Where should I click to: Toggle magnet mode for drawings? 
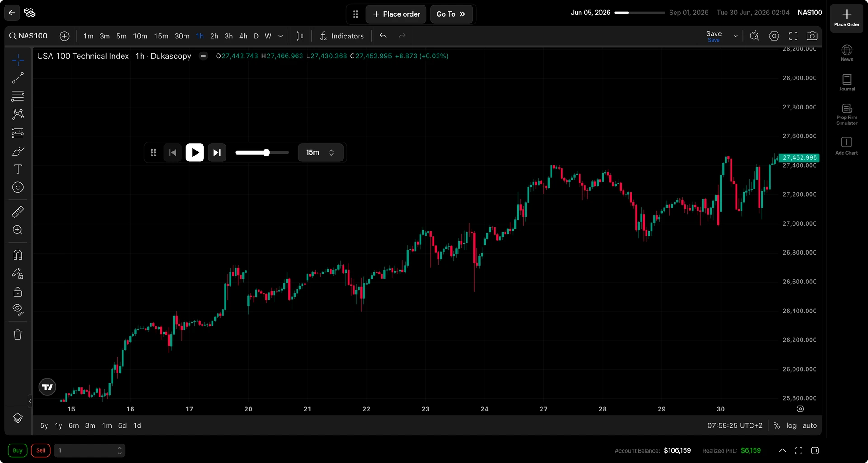pos(18,255)
